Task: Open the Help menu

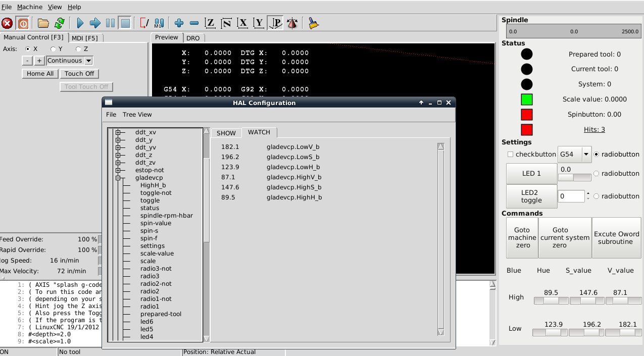Action: coord(74,7)
